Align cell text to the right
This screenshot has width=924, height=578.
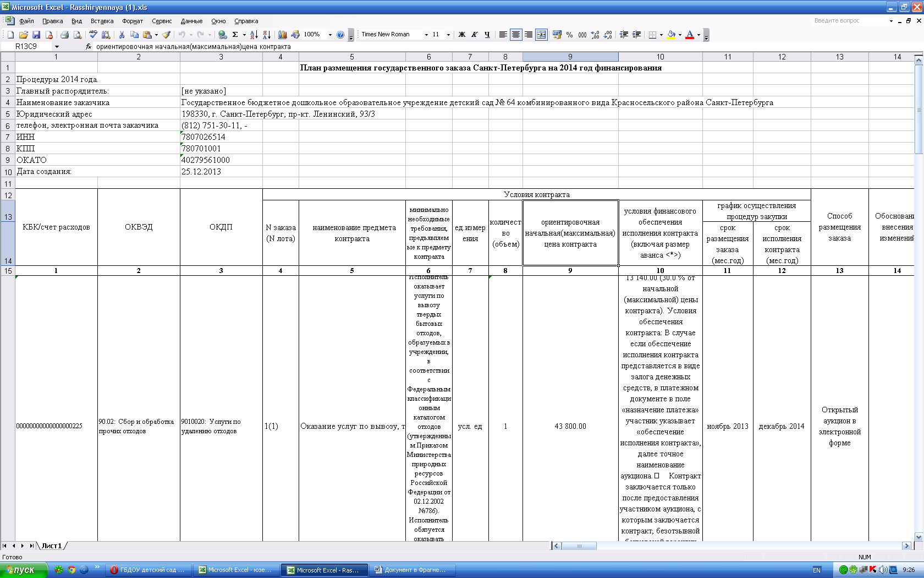pos(529,35)
